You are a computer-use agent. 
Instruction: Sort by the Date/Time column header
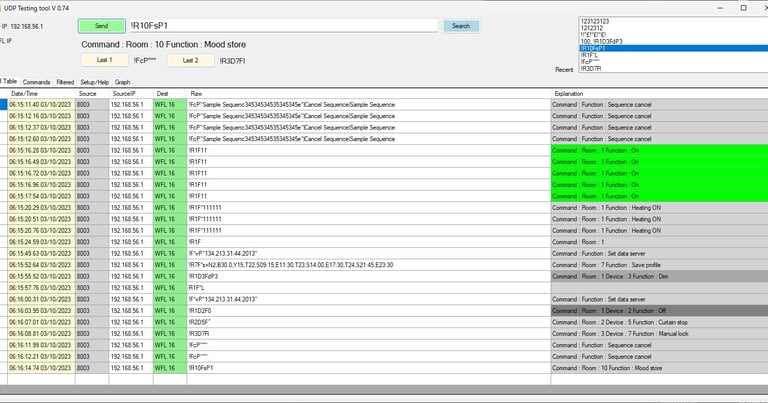point(41,94)
